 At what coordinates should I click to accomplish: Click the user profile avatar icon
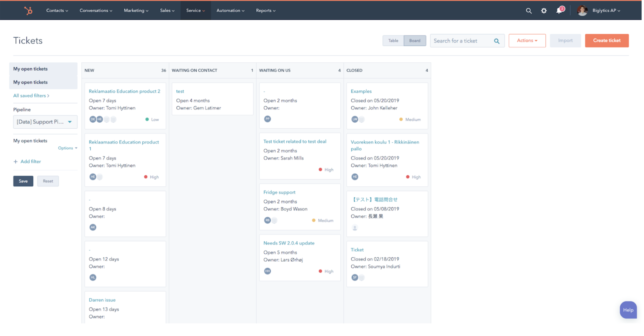[x=581, y=10]
